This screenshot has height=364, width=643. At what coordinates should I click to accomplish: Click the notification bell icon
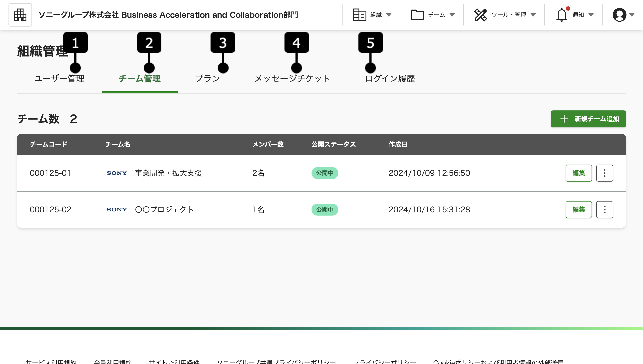pos(562,15)
